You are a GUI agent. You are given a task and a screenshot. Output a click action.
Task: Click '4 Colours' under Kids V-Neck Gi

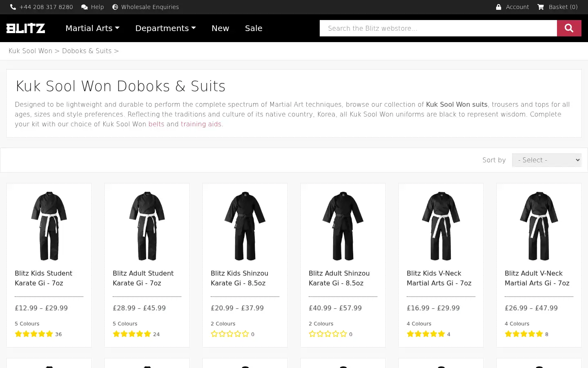click(419, 324)
